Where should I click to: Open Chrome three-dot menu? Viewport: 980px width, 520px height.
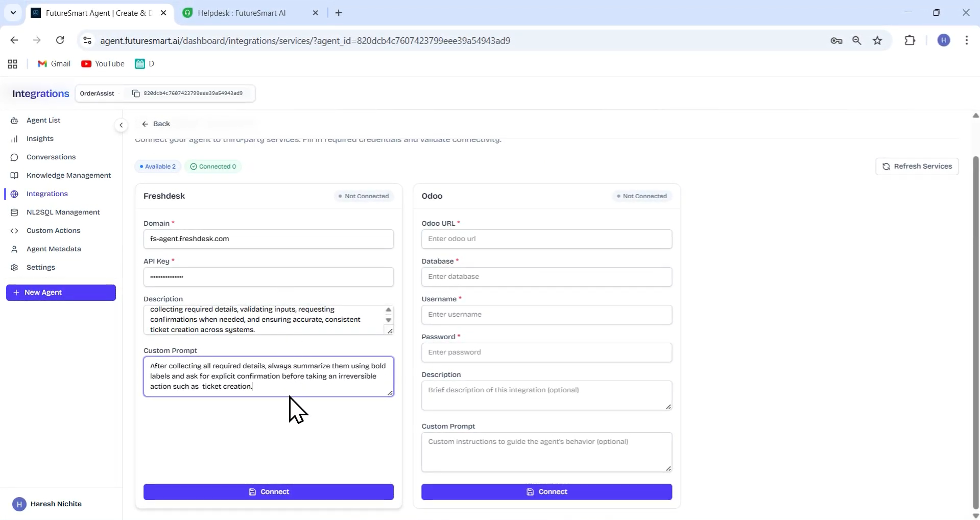tap(967, 40)
